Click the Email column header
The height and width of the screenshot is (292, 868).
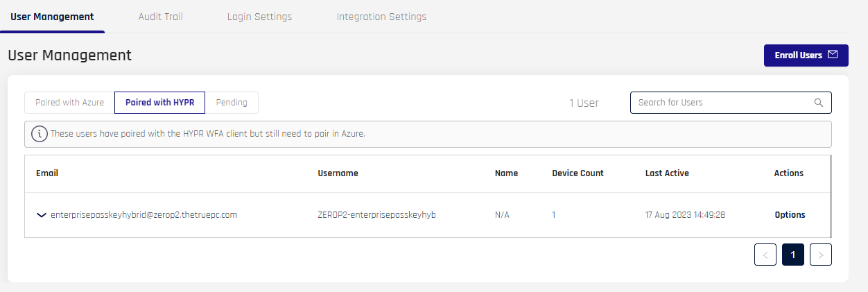tap(47, 173)
